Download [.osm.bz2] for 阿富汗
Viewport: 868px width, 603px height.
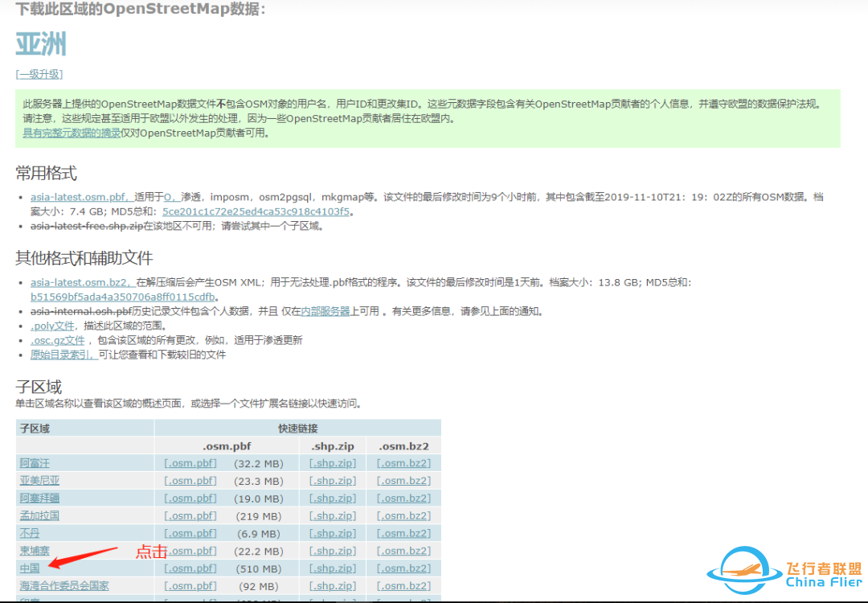[x=403, y=463]
